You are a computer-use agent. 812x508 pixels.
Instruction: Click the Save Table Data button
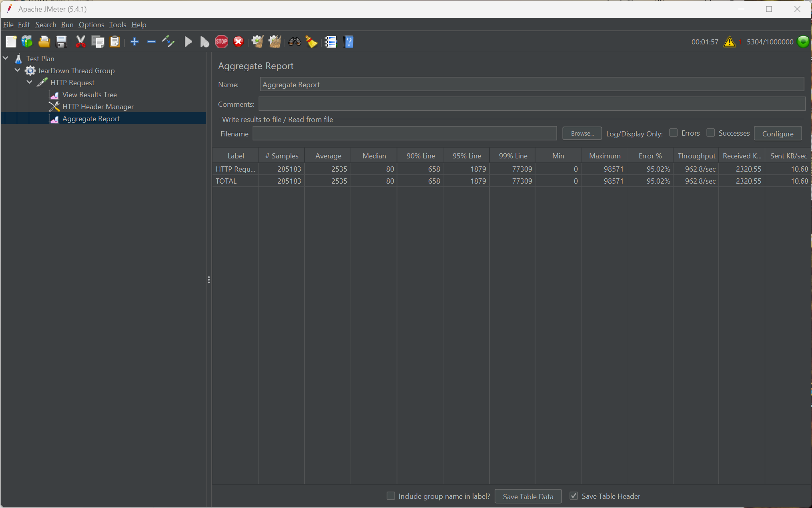528,496
